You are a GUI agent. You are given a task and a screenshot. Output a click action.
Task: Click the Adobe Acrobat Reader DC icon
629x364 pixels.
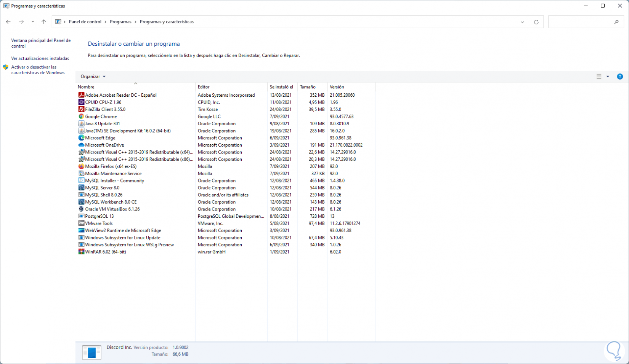pyautogui.click(x=81, y=95)
